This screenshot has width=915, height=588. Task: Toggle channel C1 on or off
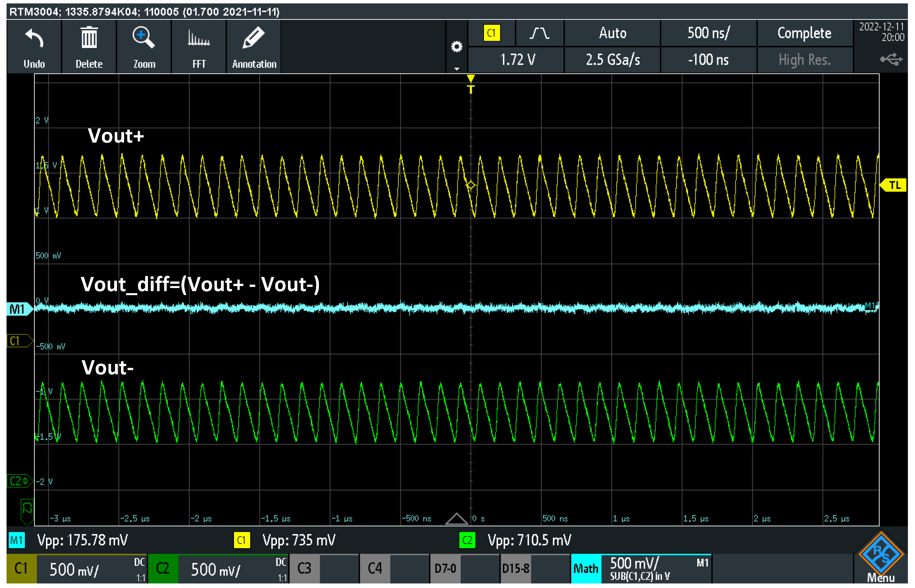point(21,569)
